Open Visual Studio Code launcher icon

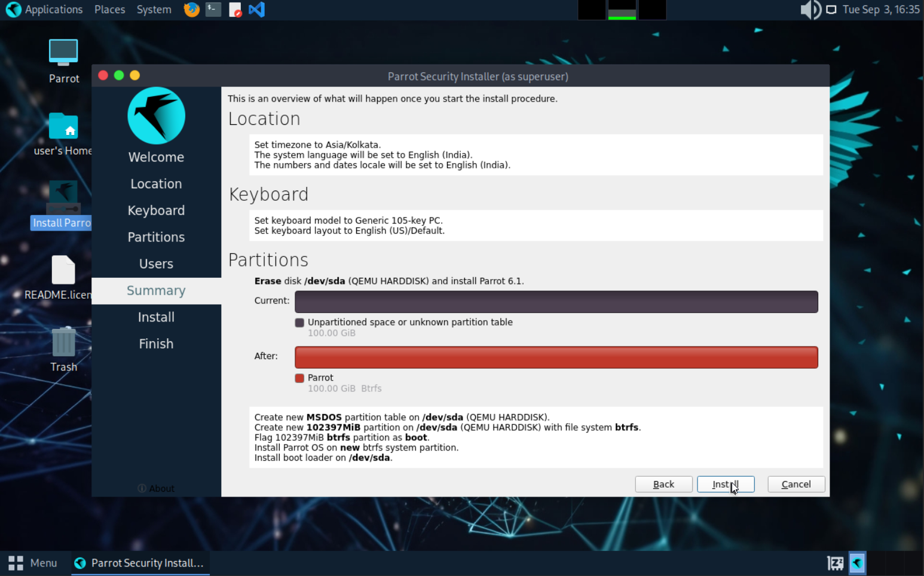coord(257,10)
